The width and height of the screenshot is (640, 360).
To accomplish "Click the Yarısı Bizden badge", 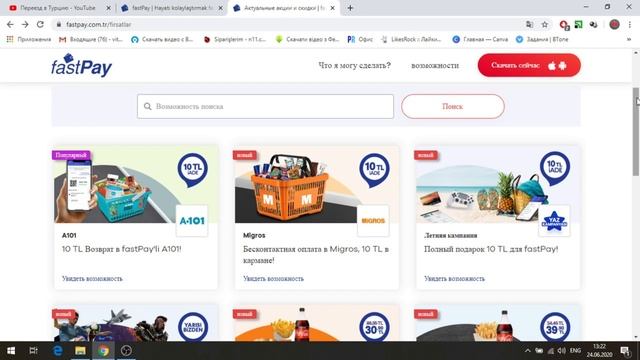I will [x=193, y=327].
